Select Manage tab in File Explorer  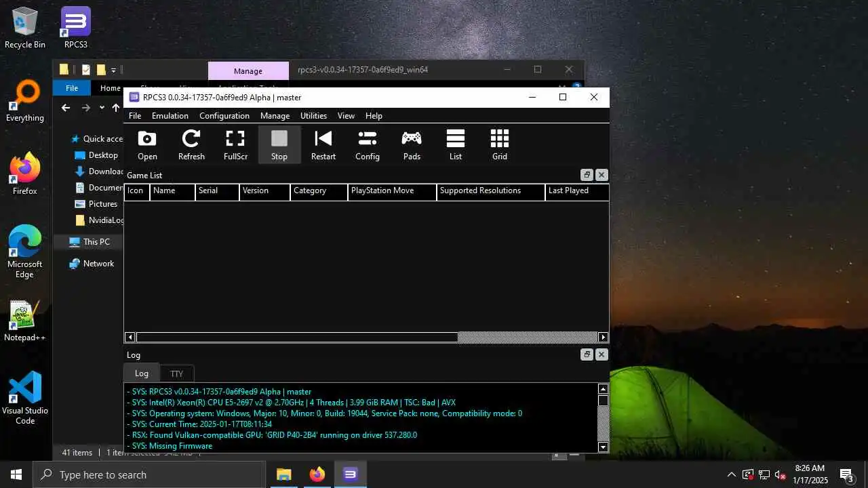(x=248, y=70)
